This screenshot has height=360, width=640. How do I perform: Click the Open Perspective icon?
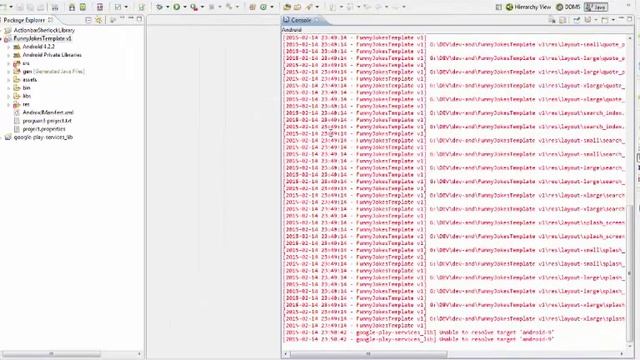(x=498, y=7)
